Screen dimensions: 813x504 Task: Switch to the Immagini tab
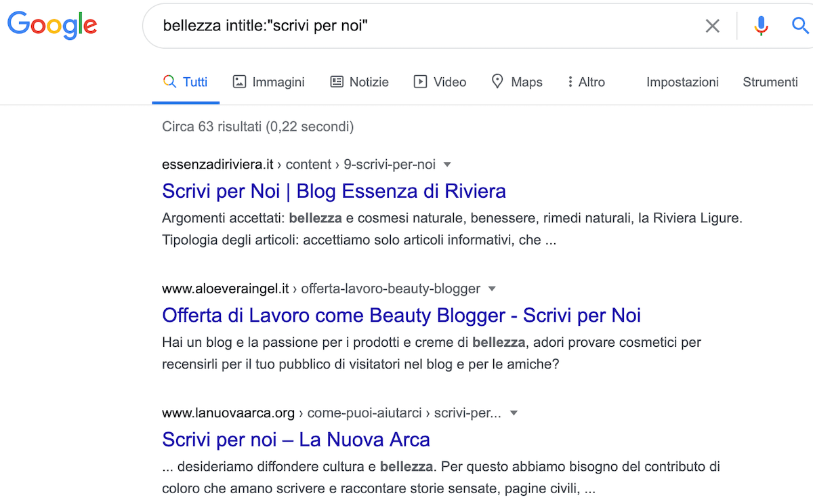(268, 82)
